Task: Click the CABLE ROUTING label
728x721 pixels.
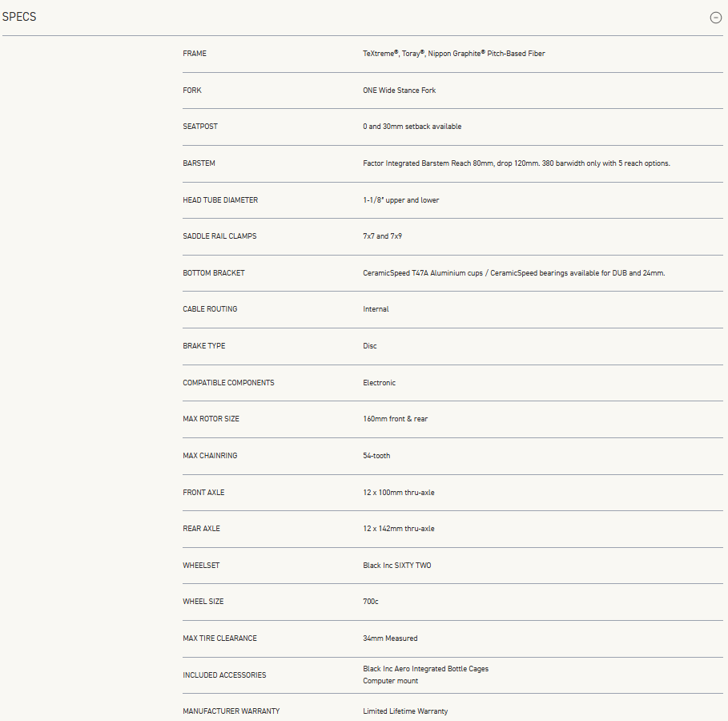Action: [210, 309]
